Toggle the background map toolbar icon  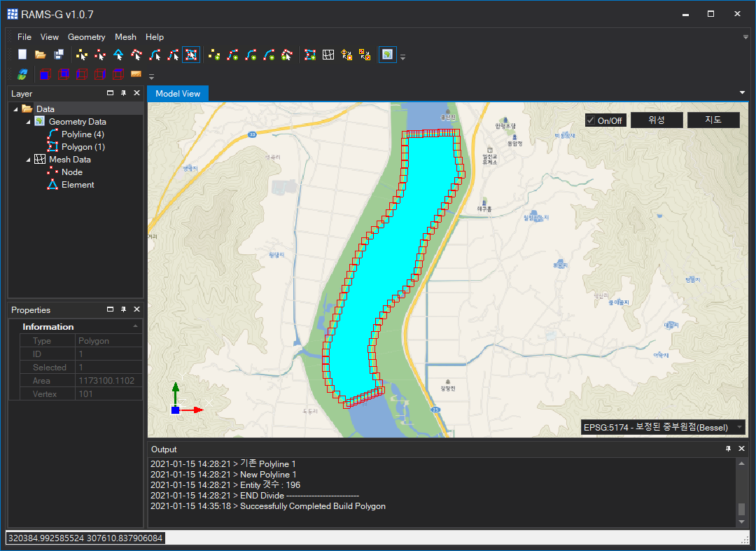coord(387,55)
